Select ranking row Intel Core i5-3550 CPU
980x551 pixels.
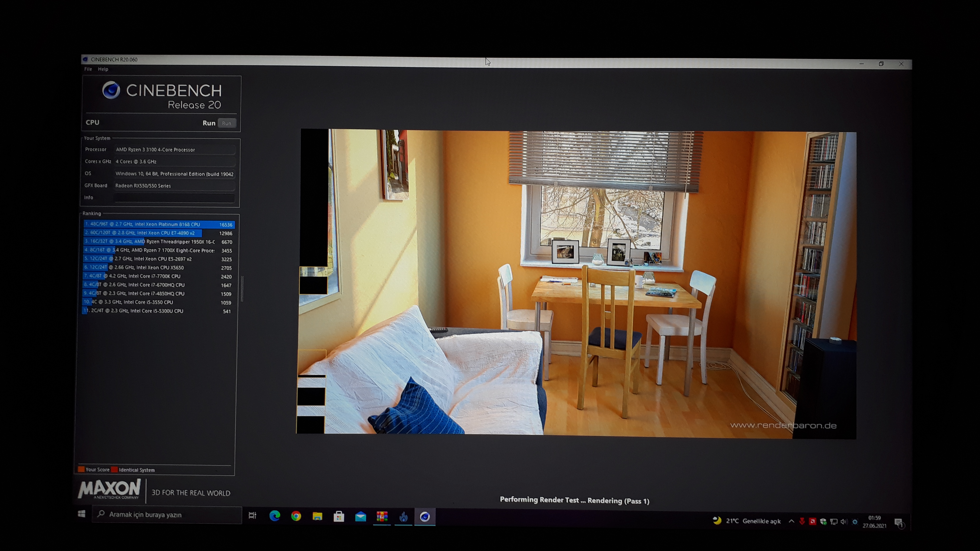coord(157,302)
